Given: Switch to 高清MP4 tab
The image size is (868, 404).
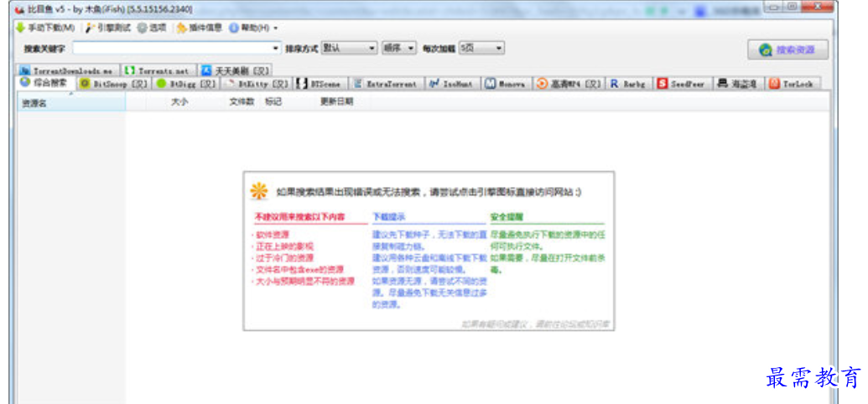Looking at the screenshot, I should click(x=569, y=84).
